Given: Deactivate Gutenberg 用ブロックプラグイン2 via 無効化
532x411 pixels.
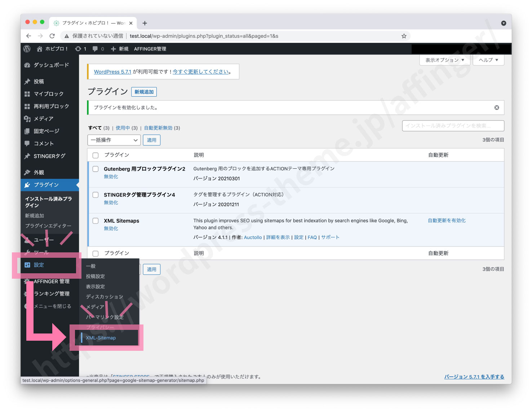Looking at the screenshot, I should (111, 177).
